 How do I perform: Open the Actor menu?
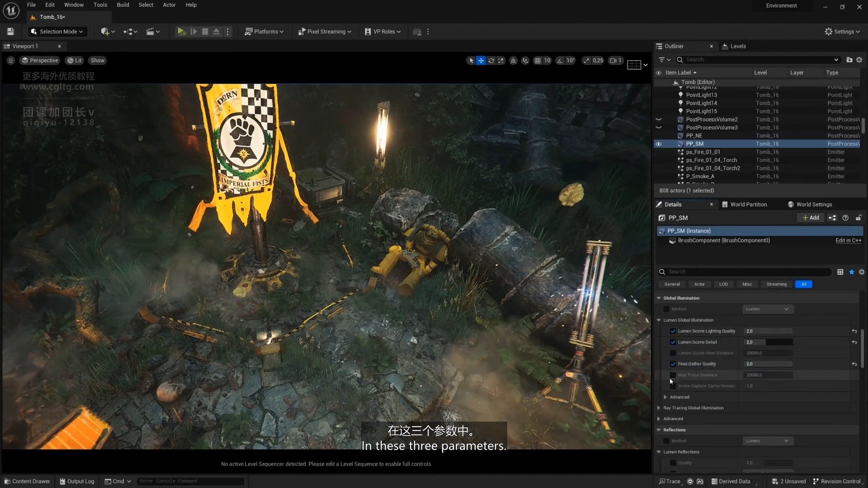click(x=169, y=5)
